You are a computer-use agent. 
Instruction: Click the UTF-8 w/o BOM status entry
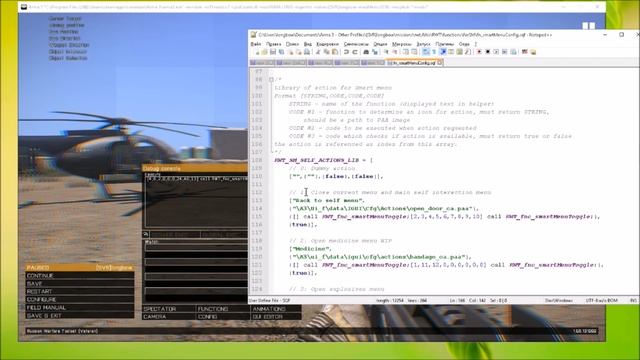click(x=602, y=300)
